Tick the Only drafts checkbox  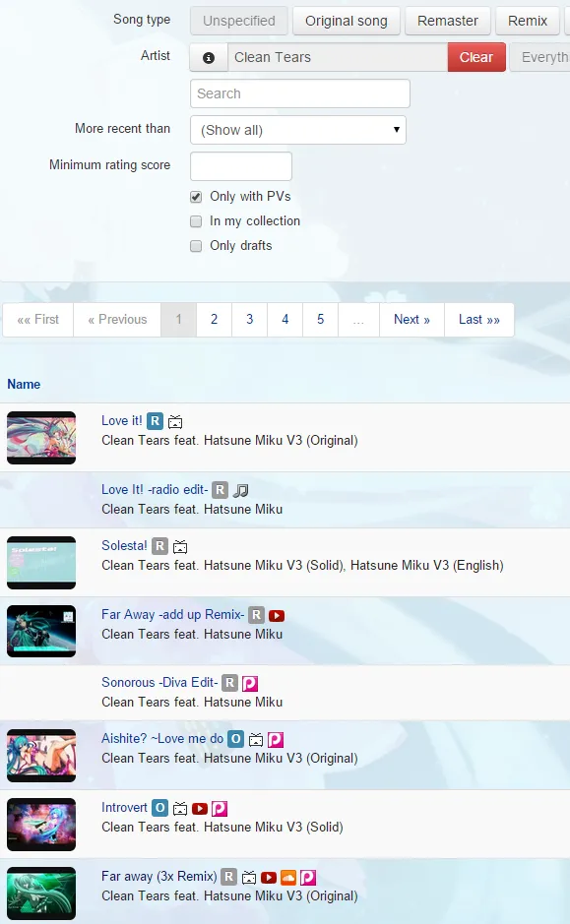196,246
